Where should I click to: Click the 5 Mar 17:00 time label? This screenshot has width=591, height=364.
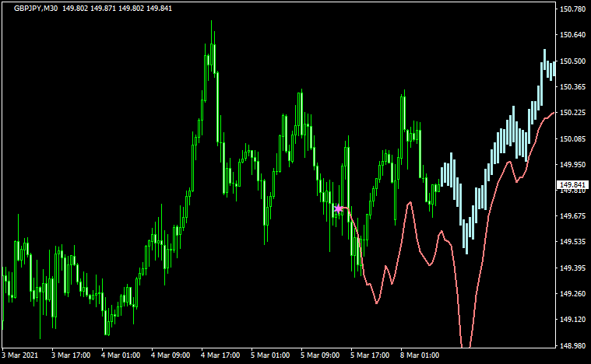(371, 355)
